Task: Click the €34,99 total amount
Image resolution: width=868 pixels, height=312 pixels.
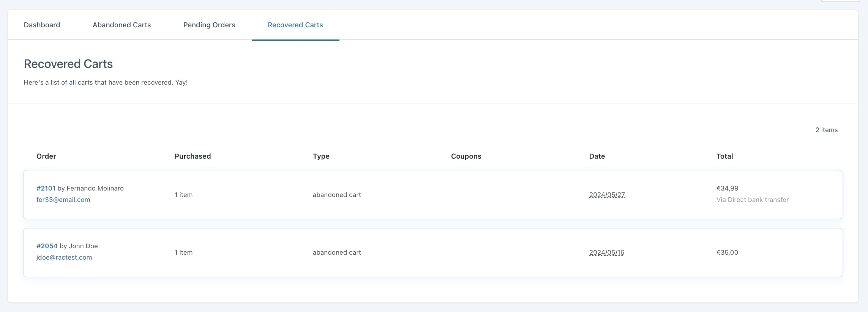Action: [727, 188]
